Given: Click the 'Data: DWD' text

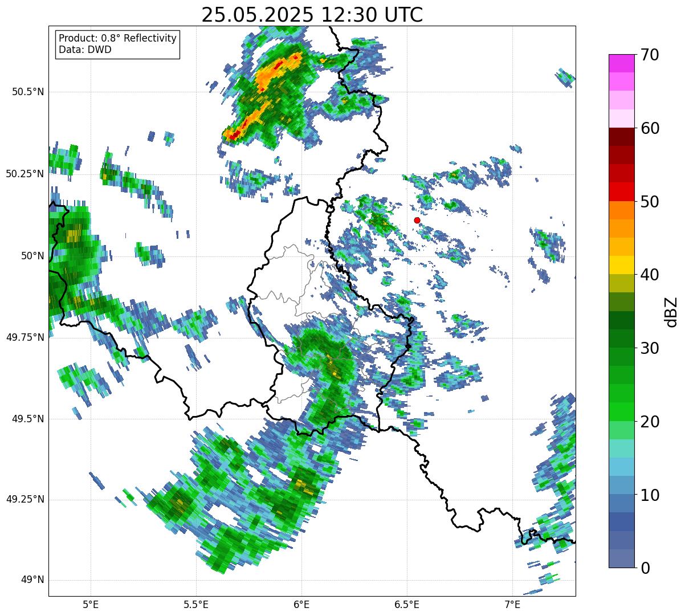Looking at the screenshot, I should pyautogui.click(x=85, y=50).
